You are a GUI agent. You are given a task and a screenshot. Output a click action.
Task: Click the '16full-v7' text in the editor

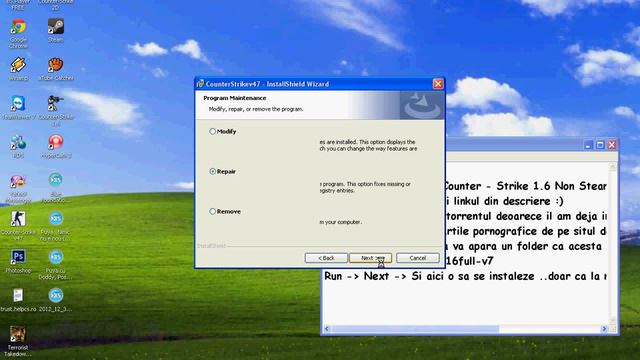[470, 261]
